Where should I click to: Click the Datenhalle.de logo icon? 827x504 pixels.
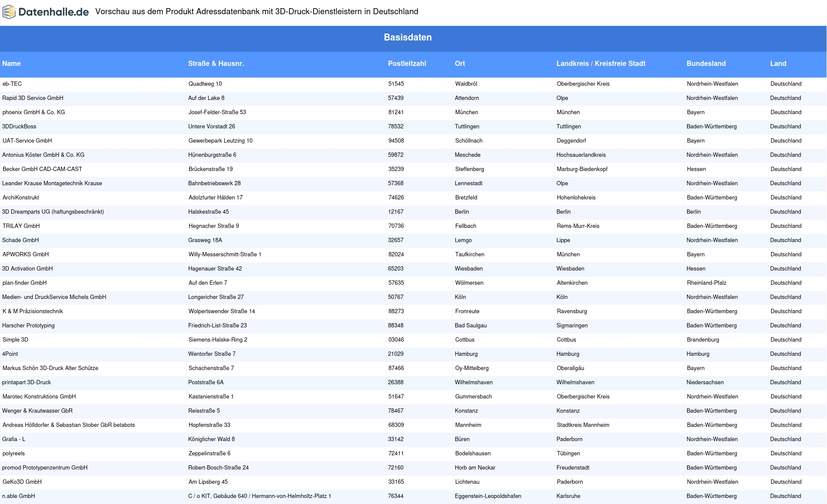tap(9, 12)
